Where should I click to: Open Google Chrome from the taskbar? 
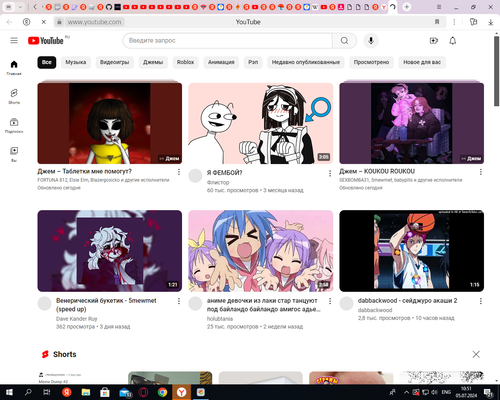(x=162, y=392)
